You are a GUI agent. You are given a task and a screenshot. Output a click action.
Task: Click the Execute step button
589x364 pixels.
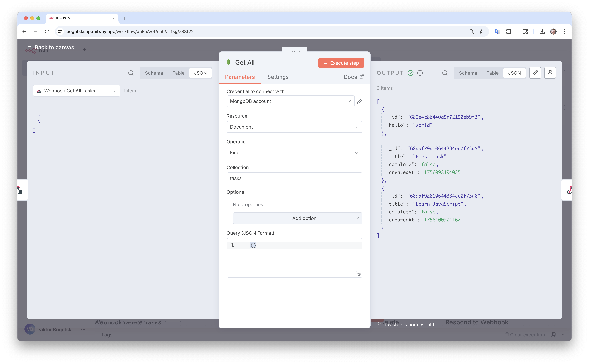coord(341,63)
